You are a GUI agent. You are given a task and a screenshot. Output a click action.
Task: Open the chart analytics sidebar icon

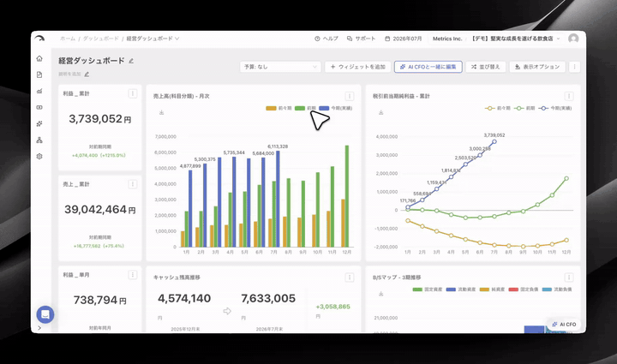39,91
